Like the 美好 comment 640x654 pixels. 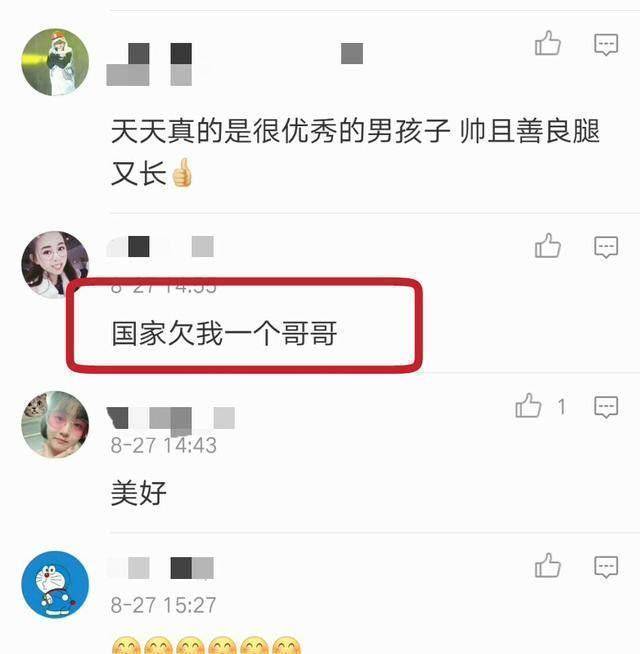click(528, 406)
